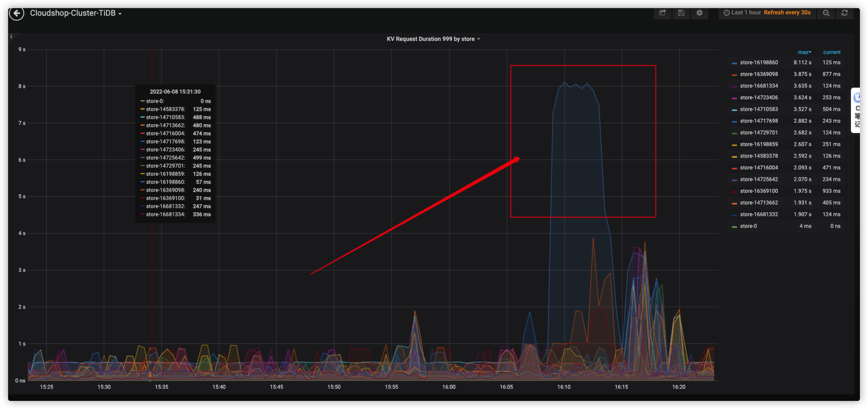Screen dimensions: 868x409
Task: Click the 933 ms current value
Action: [x=831, y=191]
